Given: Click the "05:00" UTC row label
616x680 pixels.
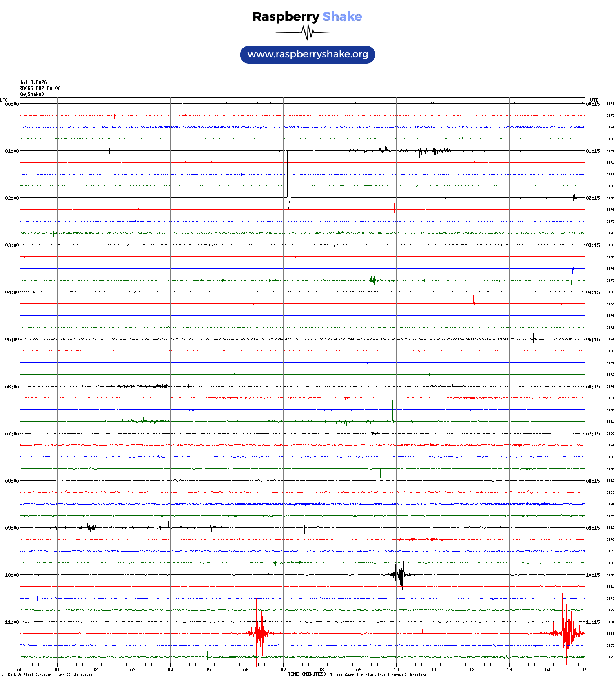Looking at the screenshot, I should [12, 340].
